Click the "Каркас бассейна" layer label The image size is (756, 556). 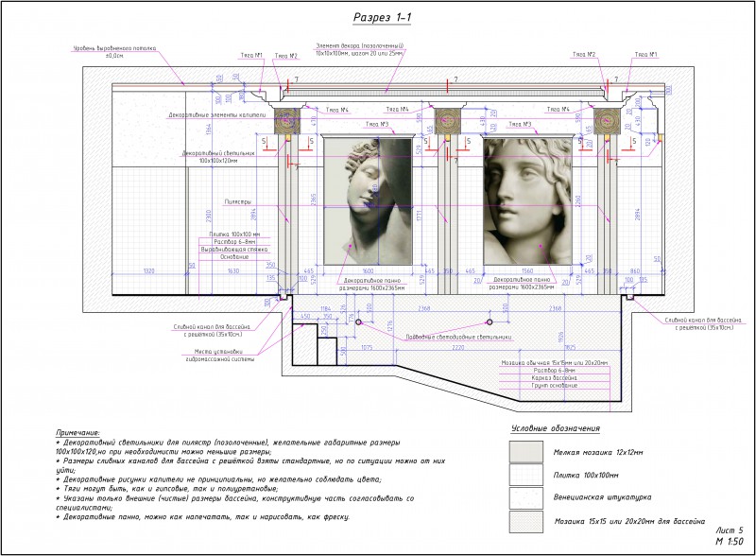[554, 378]
